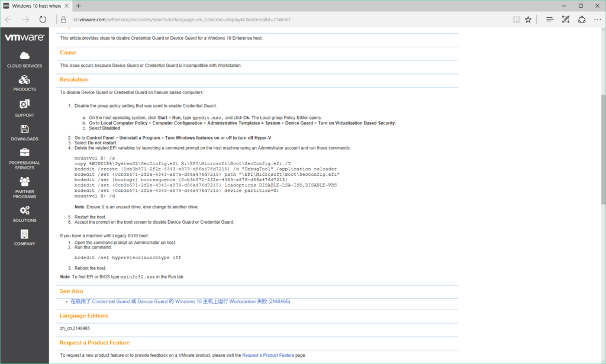Image resolution: width=606 pixels, height=364 pixels.
Task: Open Reading view book icon
Action: click(516, 20)
